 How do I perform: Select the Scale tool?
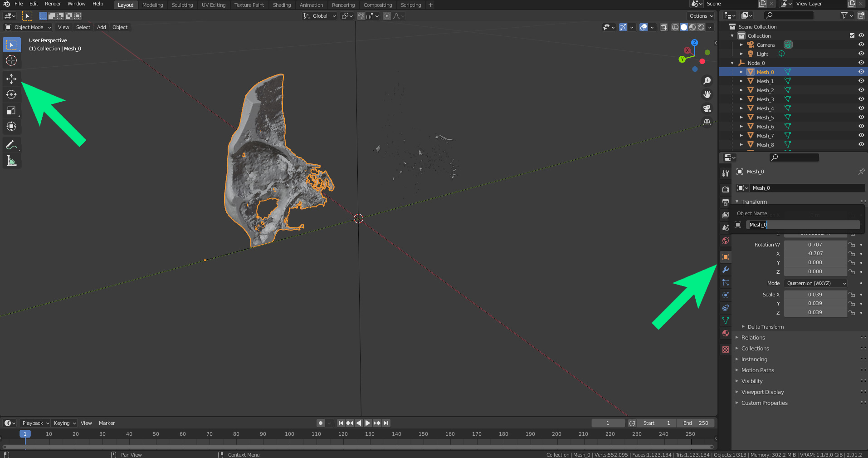(11, 111)
